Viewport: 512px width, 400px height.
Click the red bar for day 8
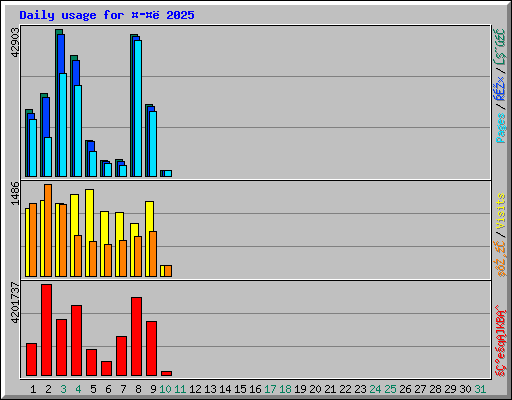(x=137, y=337)
